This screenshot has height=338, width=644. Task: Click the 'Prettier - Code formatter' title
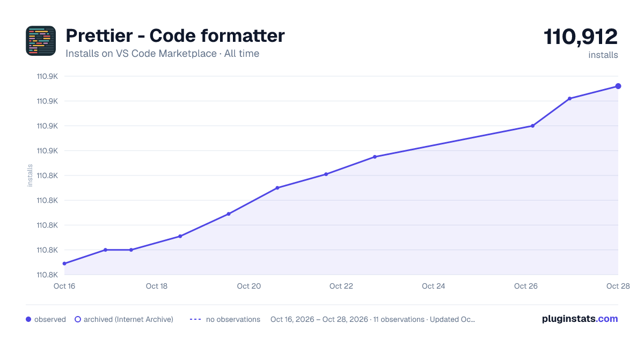coord(175,35)
